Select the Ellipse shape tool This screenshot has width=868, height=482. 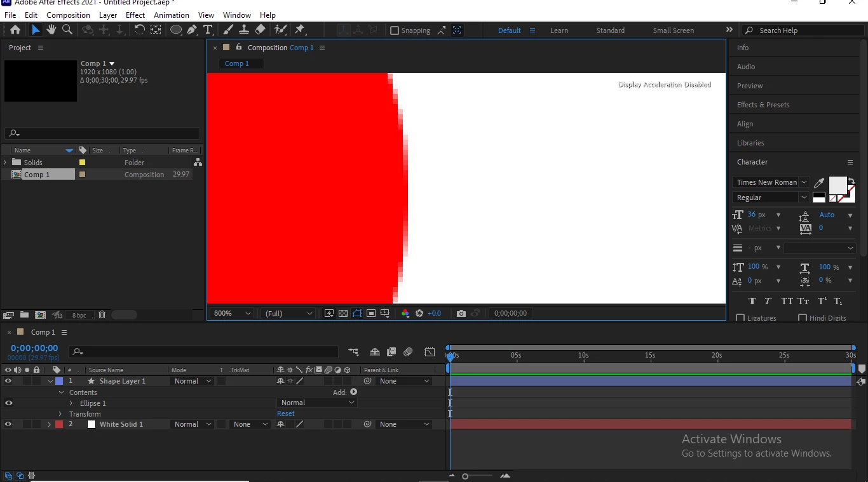click(x=176, y=30)
